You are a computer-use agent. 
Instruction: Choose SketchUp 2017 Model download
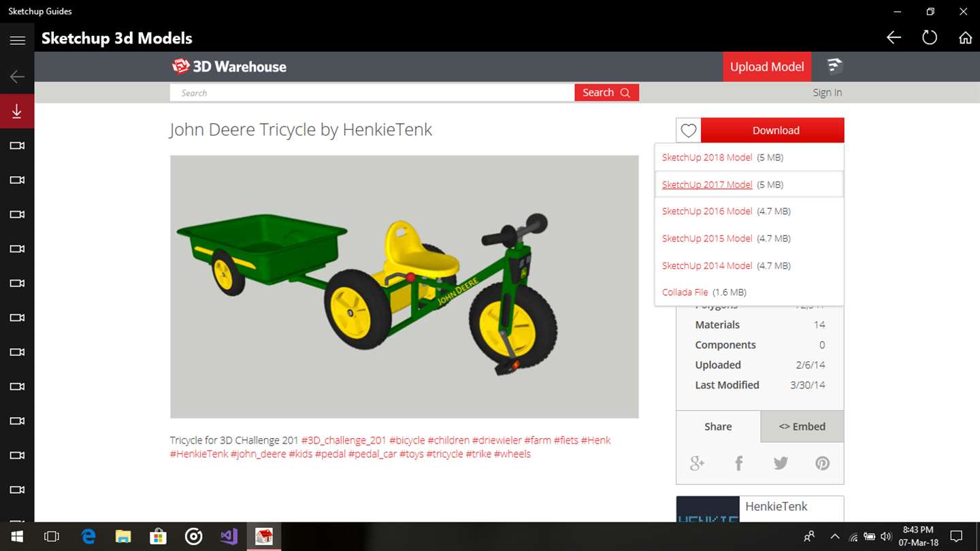point(707,184)
